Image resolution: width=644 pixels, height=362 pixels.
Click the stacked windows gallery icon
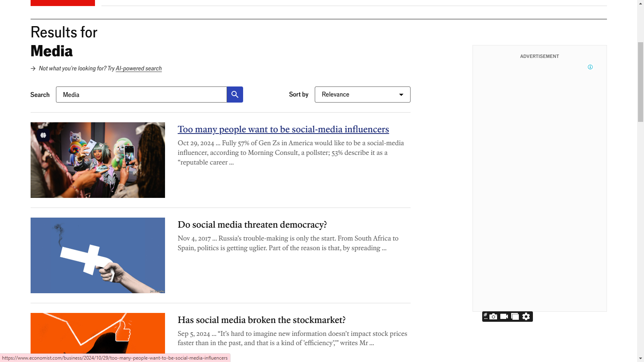(x=515, y=317)
